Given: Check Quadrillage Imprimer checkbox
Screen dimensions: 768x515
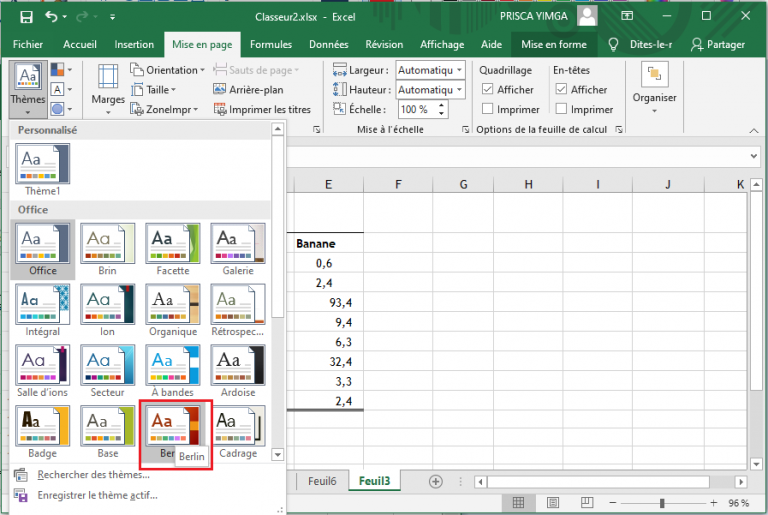Looking at the screenshot, I should 487,109.
